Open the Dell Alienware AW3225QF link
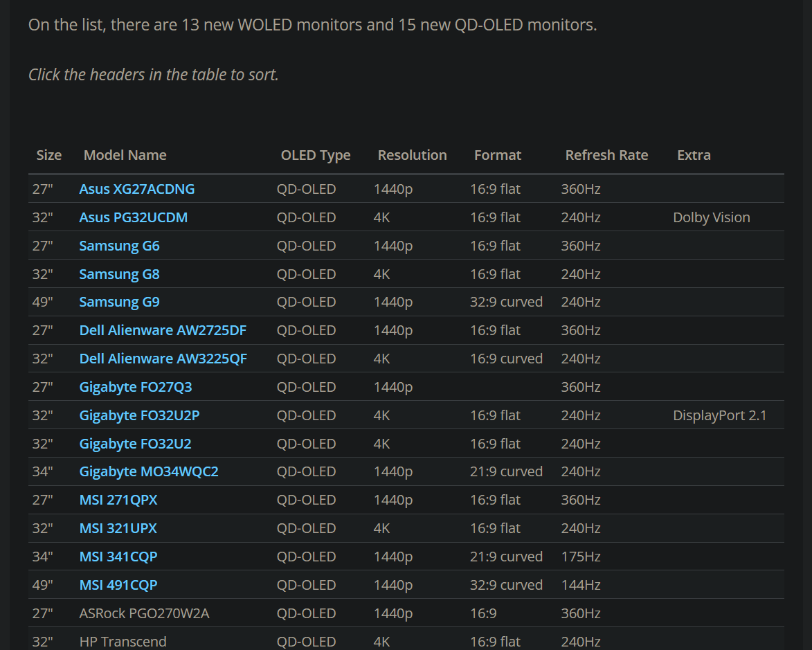The width and height of the screenshot is (812, 650). 163,359
